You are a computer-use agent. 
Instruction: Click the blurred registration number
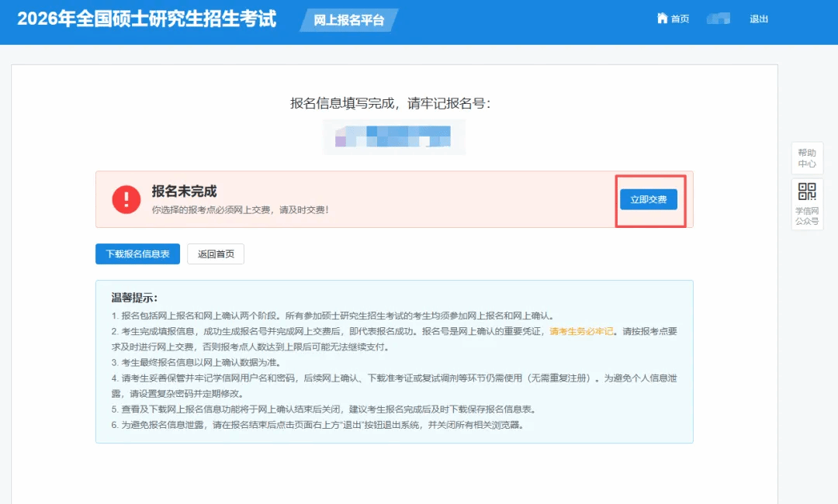point(393,136)
